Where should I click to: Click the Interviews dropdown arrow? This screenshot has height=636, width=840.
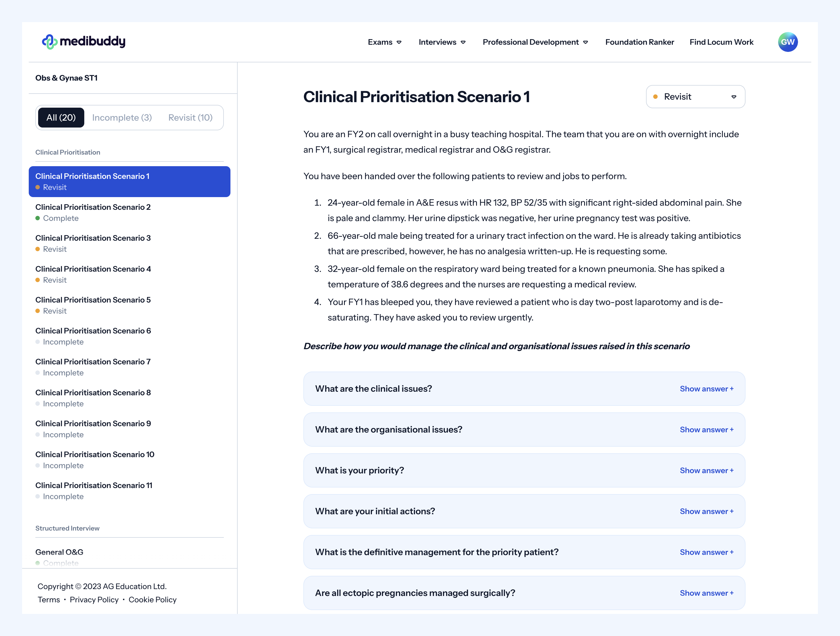(x=463, y=43)
